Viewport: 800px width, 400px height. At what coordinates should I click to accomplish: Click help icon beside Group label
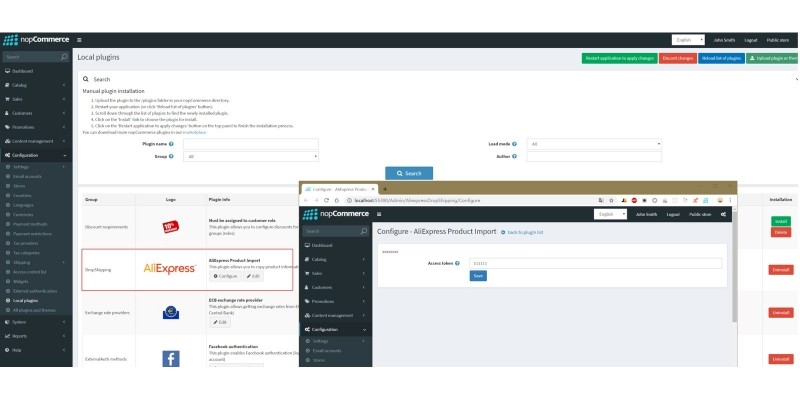171,156
